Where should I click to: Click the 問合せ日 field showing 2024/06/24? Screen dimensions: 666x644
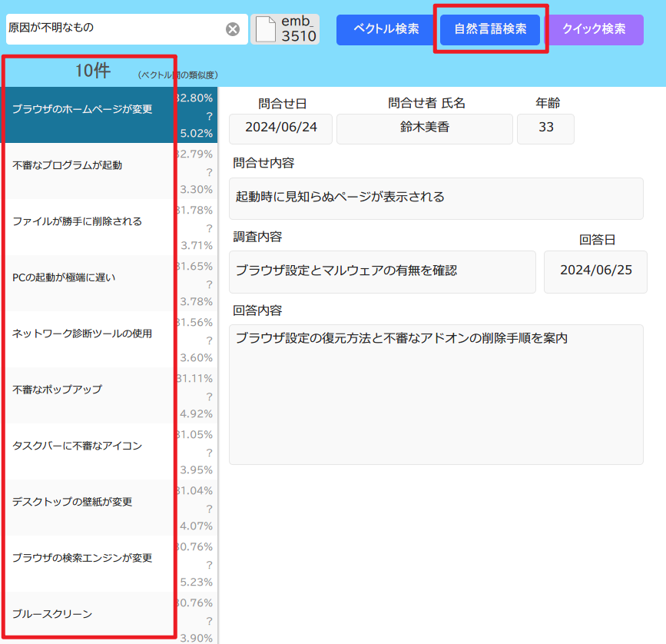click(280, 128)
